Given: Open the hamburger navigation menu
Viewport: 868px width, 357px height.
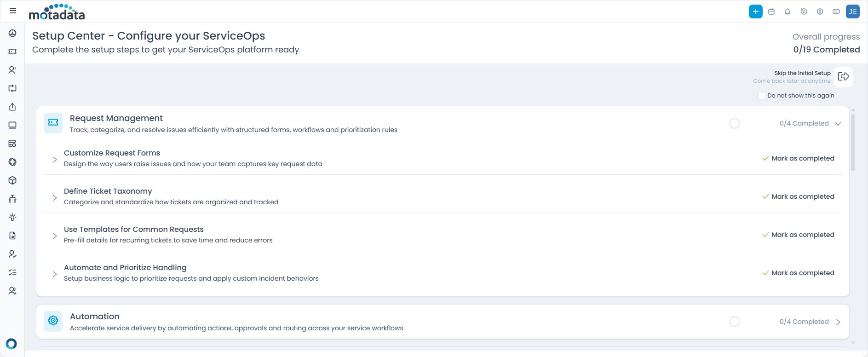Looking at the screenshot, I should click(x=13, y=11).
